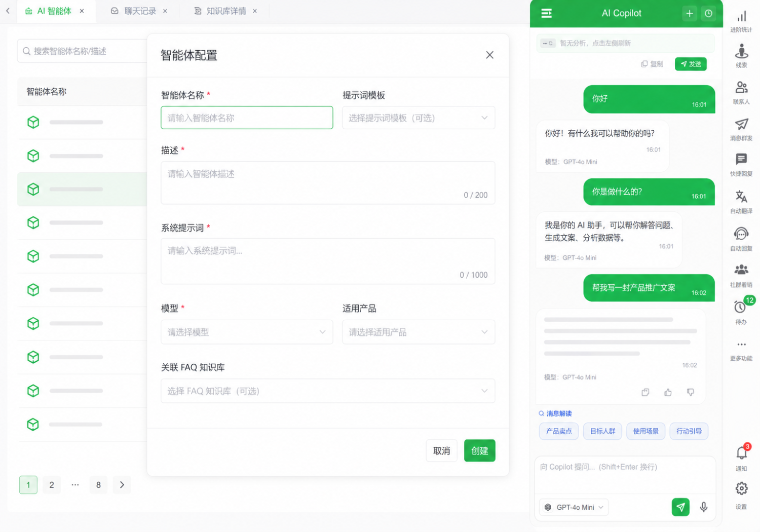Open the 关联 FAQ 知识库 dropdown
The image size is (760, 532).
[x=328, y=391]
